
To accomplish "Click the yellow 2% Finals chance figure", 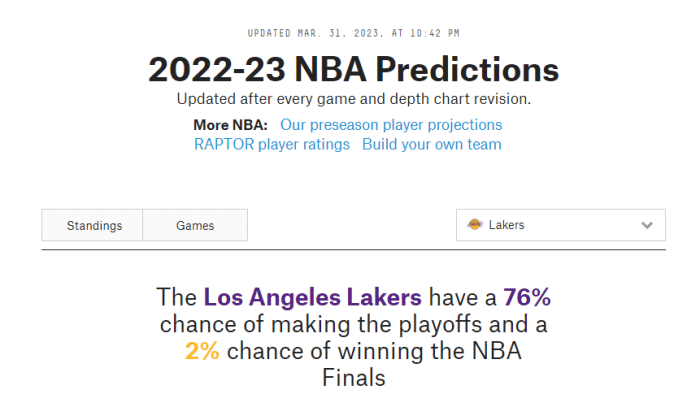I will point(202,351).
